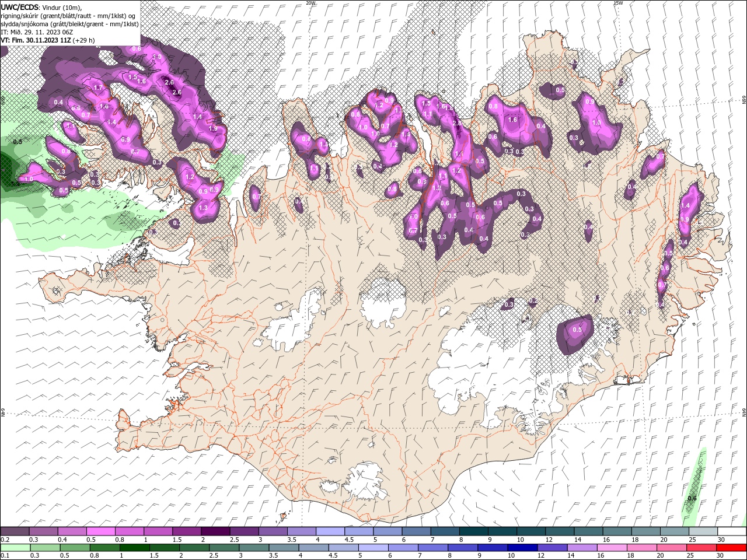Click the '15W' longitude label
The image size is (747, 560).
point(618,3)
